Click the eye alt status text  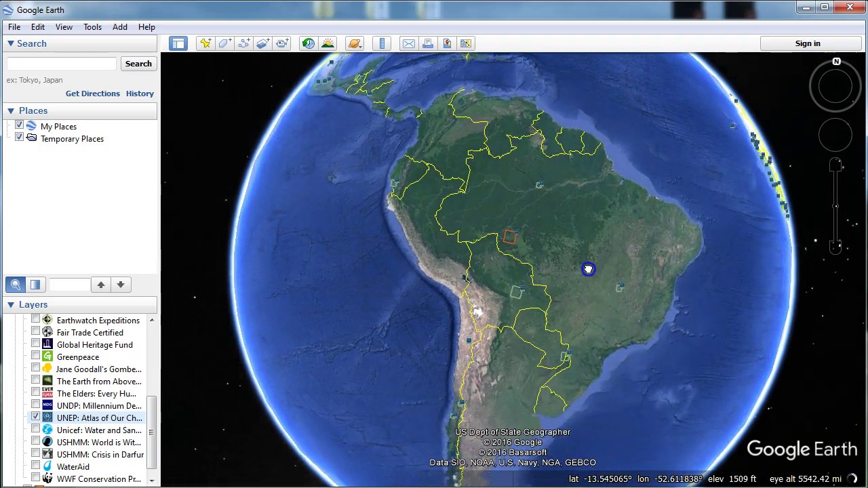(805, 479)
